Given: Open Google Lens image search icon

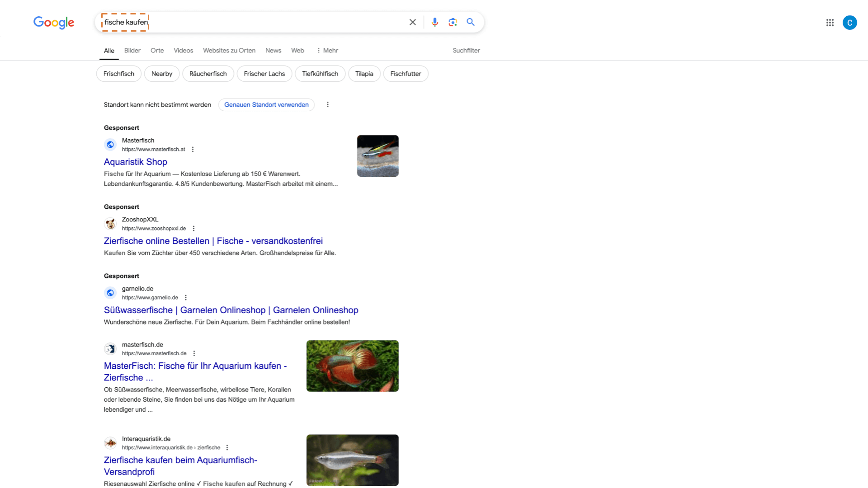Looking at the screenshot, I should point(453,22).
